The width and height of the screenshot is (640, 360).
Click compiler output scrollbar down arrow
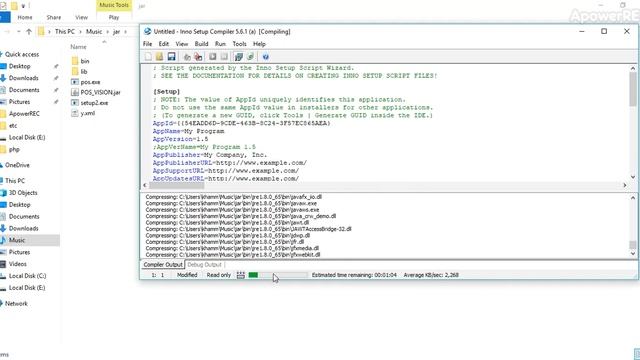click(x=633, y=253)
